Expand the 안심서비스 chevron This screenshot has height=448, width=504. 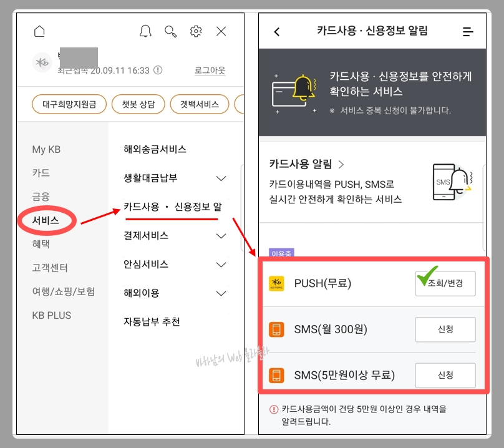(x=221, y=265)
